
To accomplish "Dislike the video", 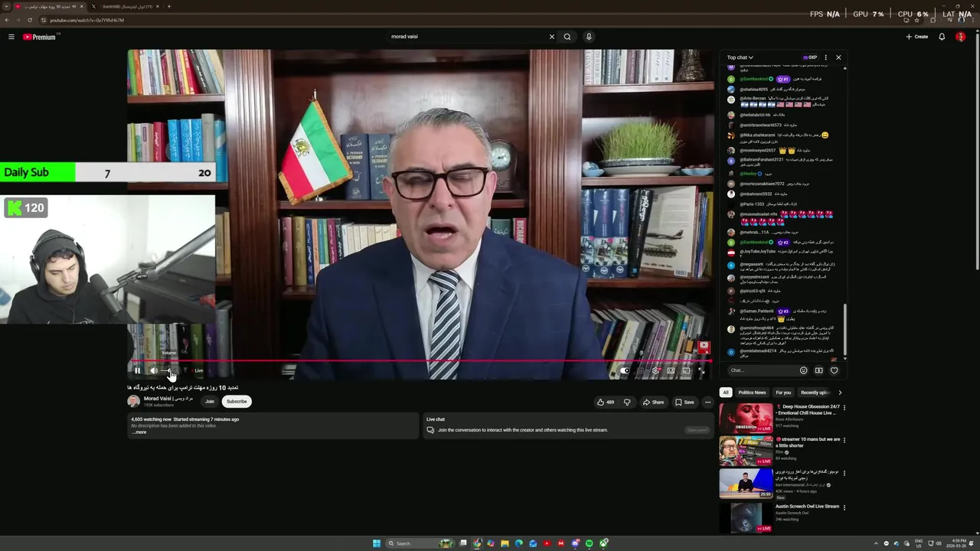I will point(627,402).
